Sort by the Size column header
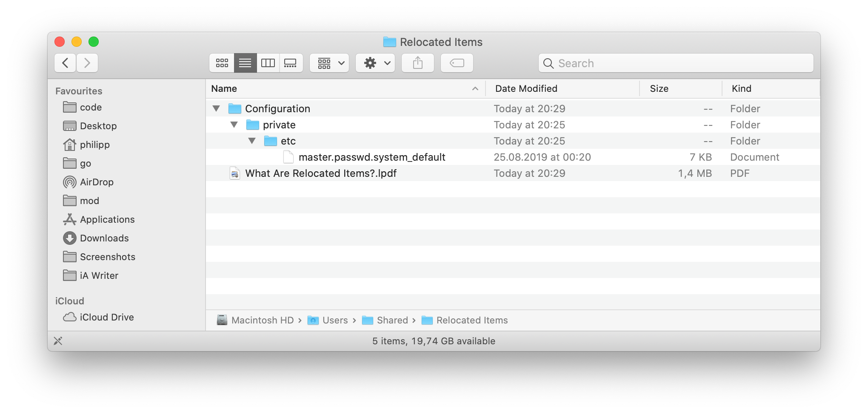The height and width of the screenshot is (414, 868). click(659, 88)
